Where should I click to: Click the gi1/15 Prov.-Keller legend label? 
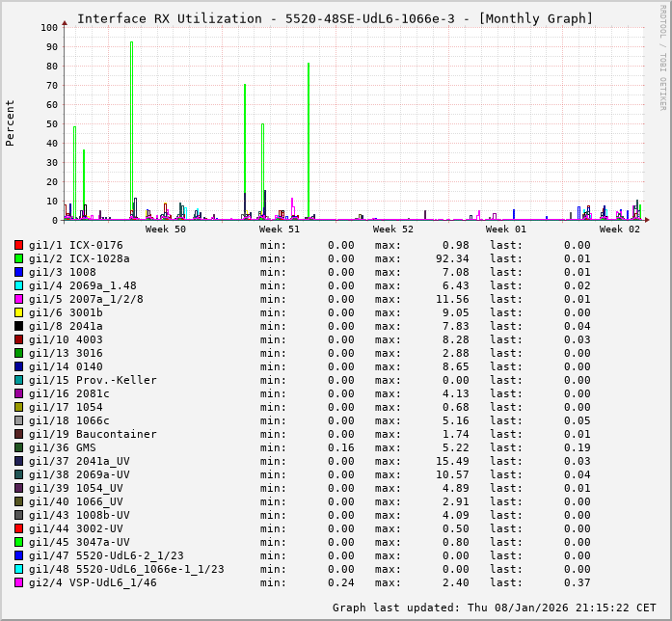coord(93,380)
